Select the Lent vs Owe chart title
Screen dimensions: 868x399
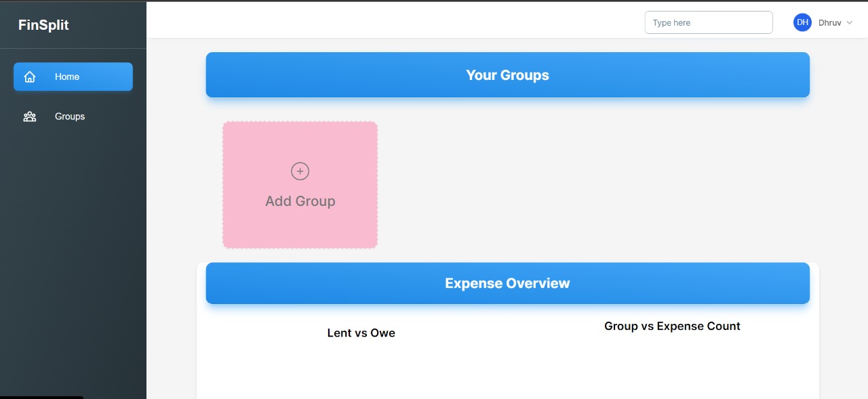[361, 333]
